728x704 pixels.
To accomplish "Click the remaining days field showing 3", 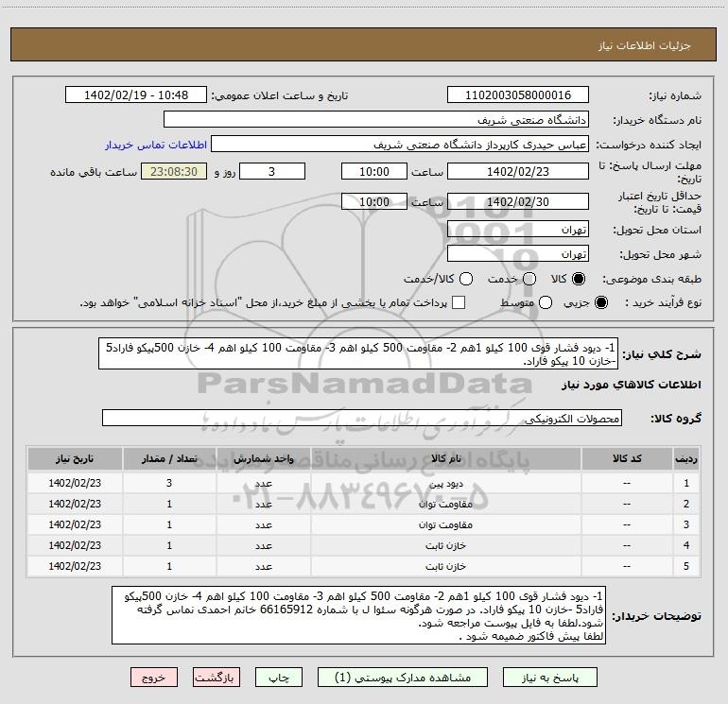I will pos(272,171).
